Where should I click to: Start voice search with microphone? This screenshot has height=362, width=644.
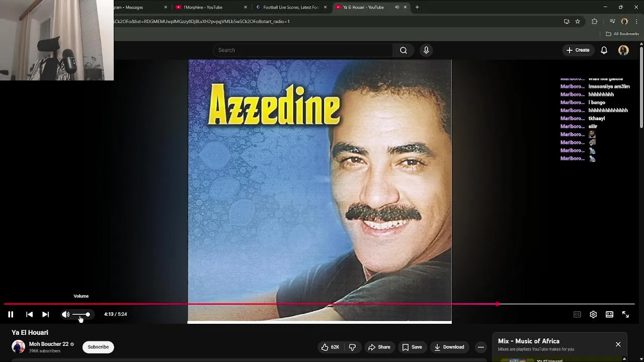426,50
